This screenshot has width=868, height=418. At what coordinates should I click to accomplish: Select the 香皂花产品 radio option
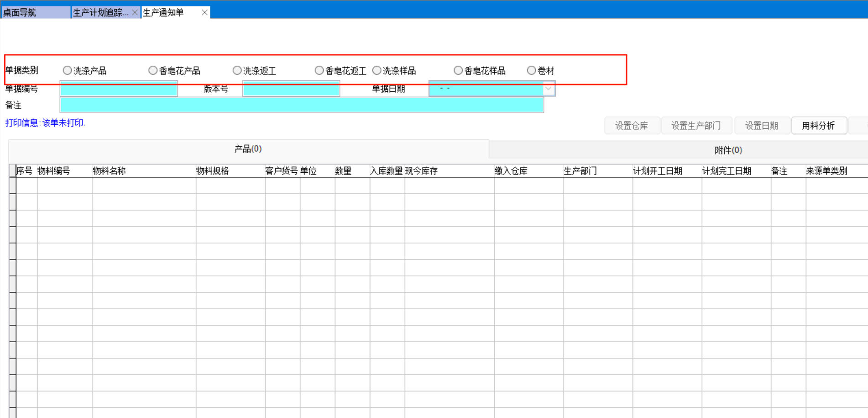(153, 70)
